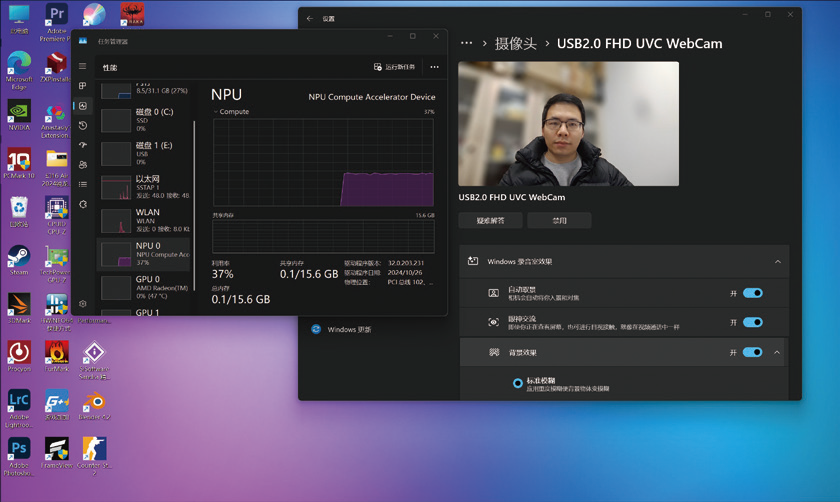
Task: Click the 疑难解答 troubleshoot button
Action: tap(490, 220)
